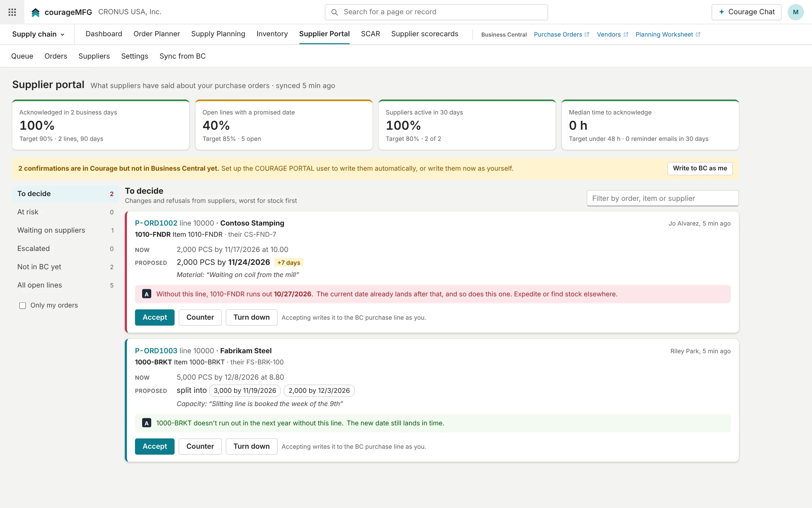Screen dimensions: 812x508
Task: Click the Planning Worksheet external link icon
Action: [x=698, y=34]
